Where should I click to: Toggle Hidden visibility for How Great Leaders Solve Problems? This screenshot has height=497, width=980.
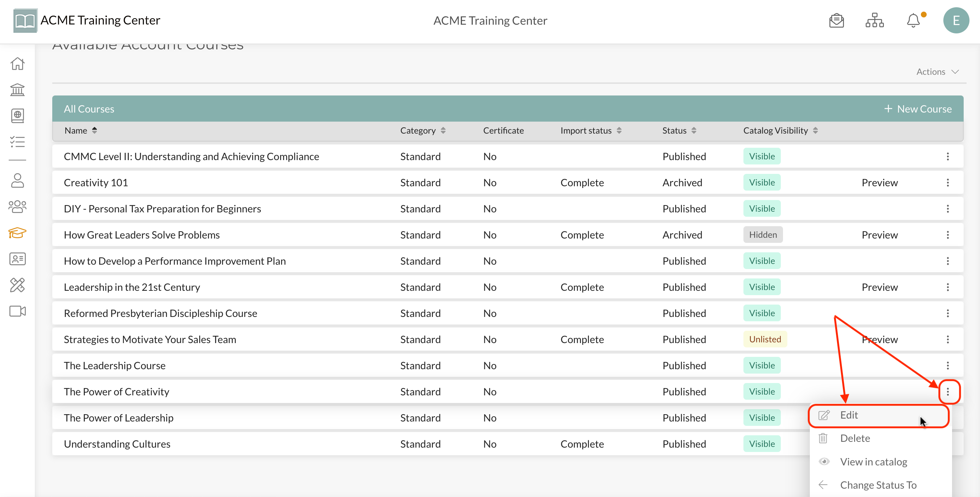point(762,235)
